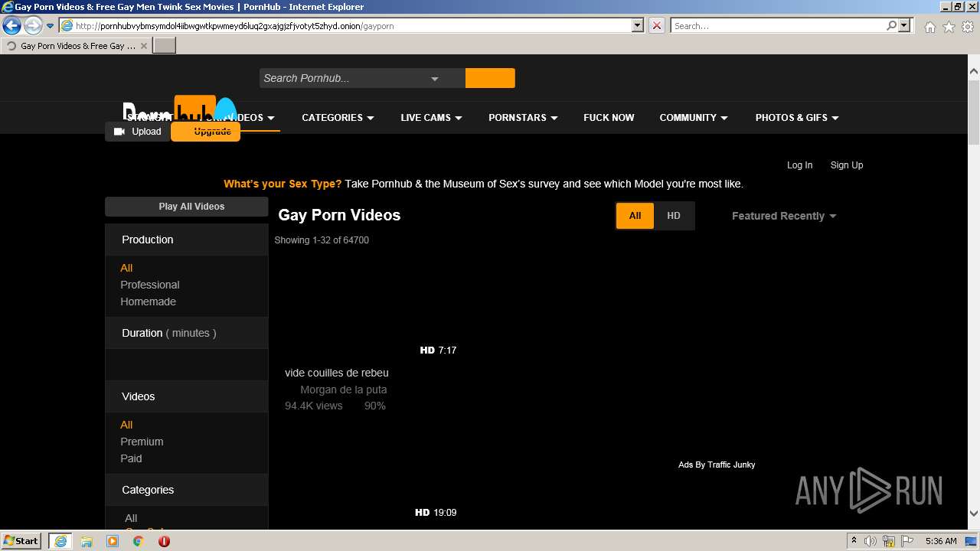Launch Chrome from the taskbar
The width and height of the screenshot is (980, 551).
click(139, 541)
